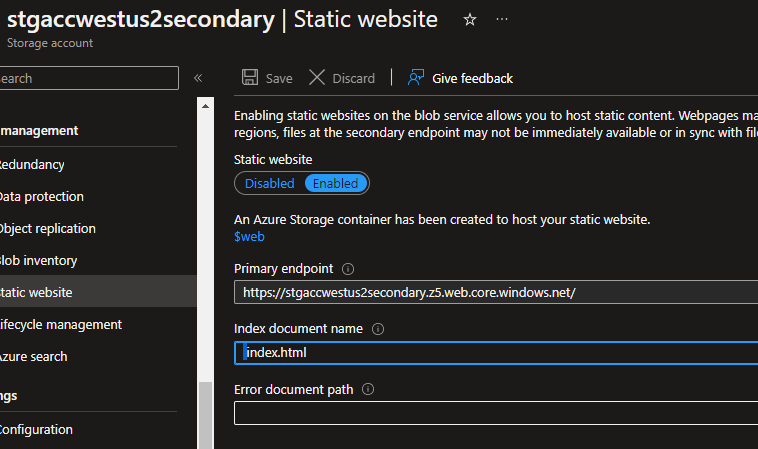This screenshot has width=758, height=449.
Task: Click the 'management' section heading in the sidebar
Action: coord(39,130)
